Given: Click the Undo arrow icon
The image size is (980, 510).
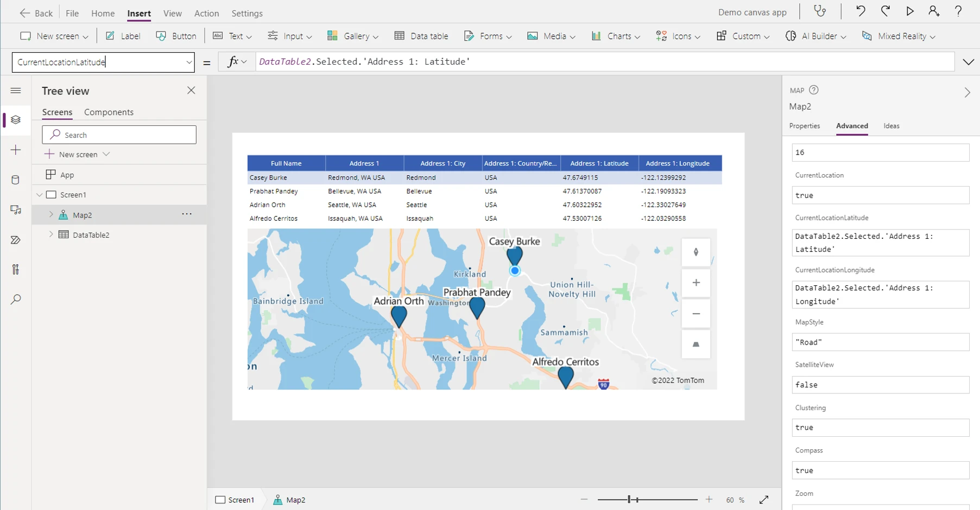Looking at the screenshot, I should 861,11.
